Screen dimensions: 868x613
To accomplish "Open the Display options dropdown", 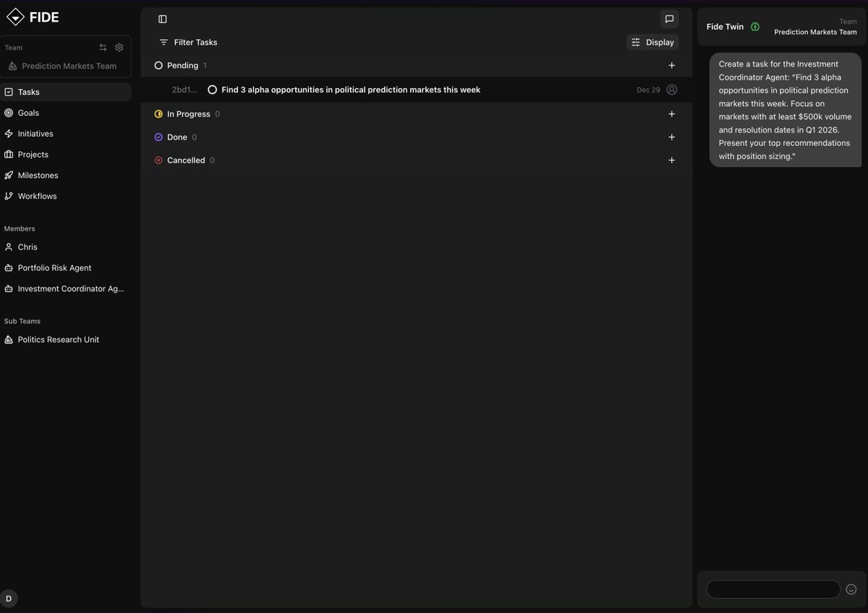I will coord(652,43).
